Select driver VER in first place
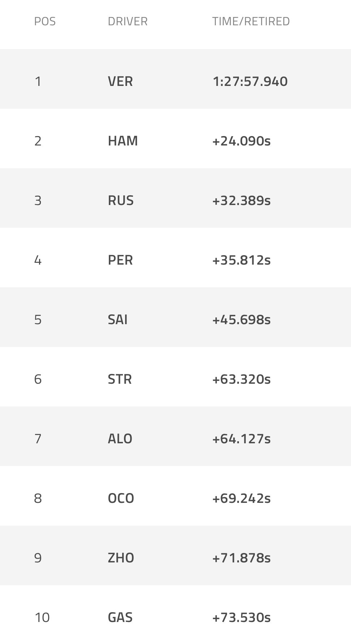Screen dimensions: 351x644 (120, 82)
